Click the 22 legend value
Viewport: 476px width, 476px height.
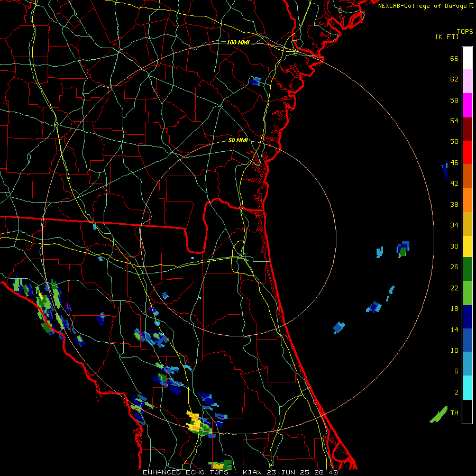(x=454, y=288)
